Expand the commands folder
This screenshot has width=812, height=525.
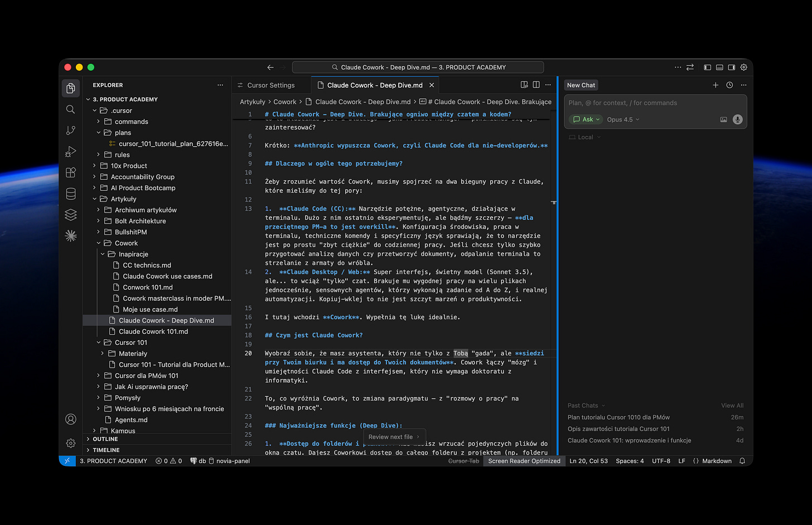[x=131, y=122]
